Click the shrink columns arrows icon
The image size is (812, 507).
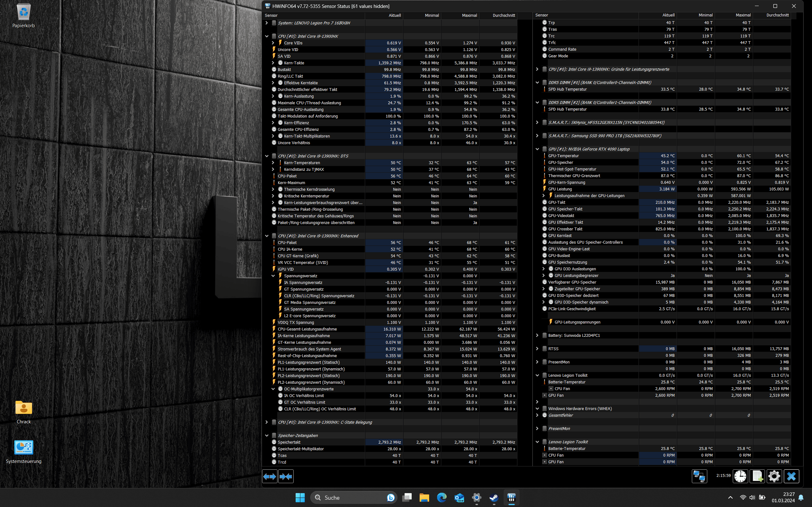tap(286, 476)
